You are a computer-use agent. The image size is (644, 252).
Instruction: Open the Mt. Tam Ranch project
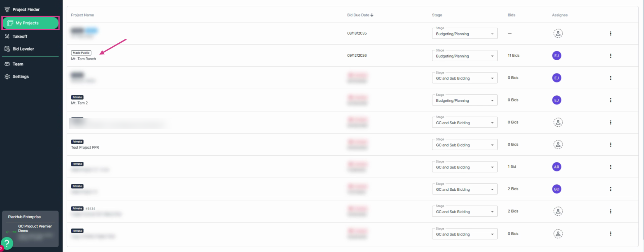point(83,59)
